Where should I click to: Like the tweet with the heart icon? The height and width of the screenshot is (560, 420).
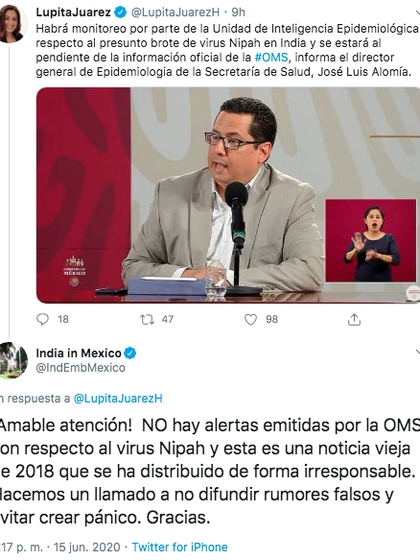pyautogui.click(x=250, y=319)
